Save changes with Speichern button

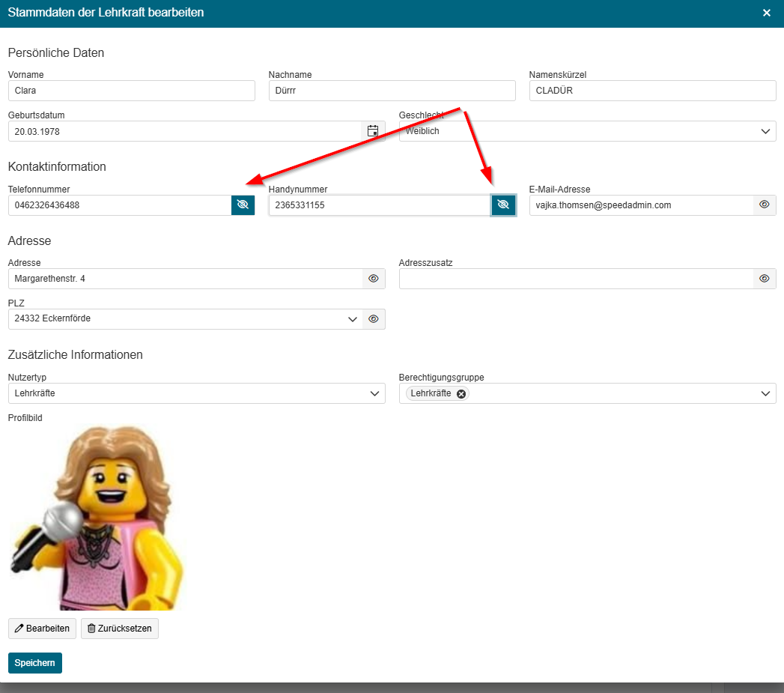tap(35, 663)
